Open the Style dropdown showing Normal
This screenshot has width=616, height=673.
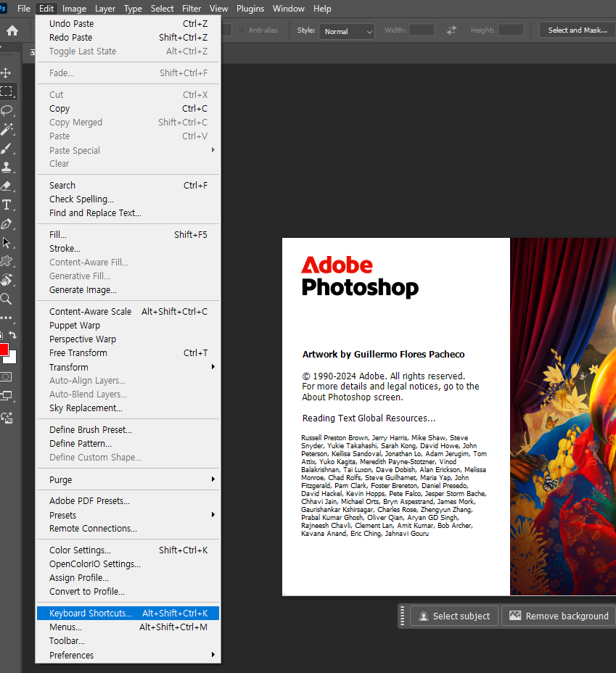(x=347, y=31)
